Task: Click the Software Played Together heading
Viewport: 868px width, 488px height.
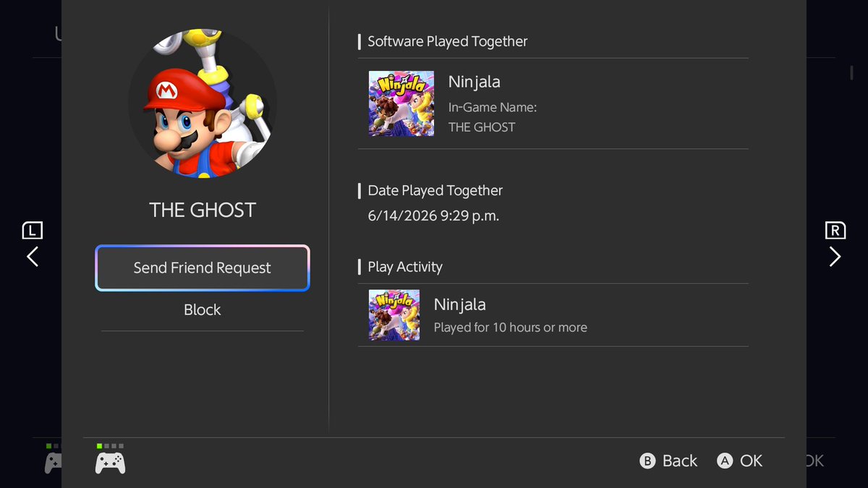Action: (448, 41)
